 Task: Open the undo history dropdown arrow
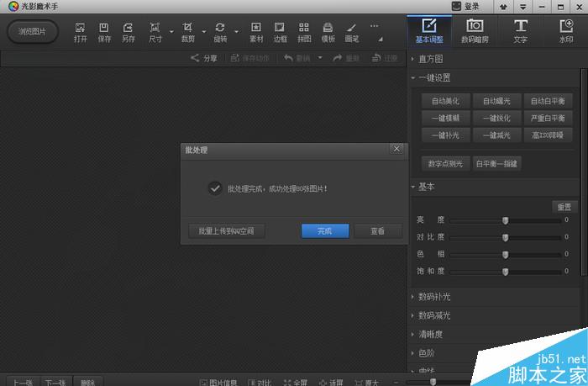(x=320, y=58)
